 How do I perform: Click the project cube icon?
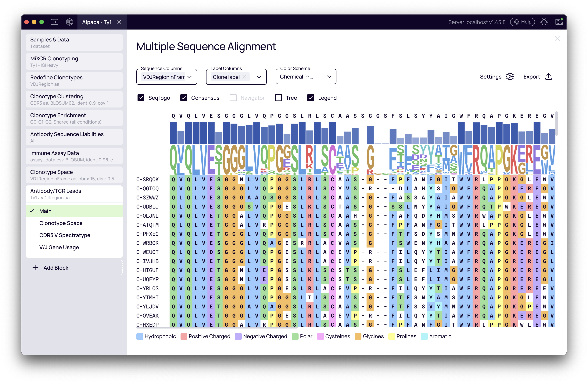(x=70, y=22)
